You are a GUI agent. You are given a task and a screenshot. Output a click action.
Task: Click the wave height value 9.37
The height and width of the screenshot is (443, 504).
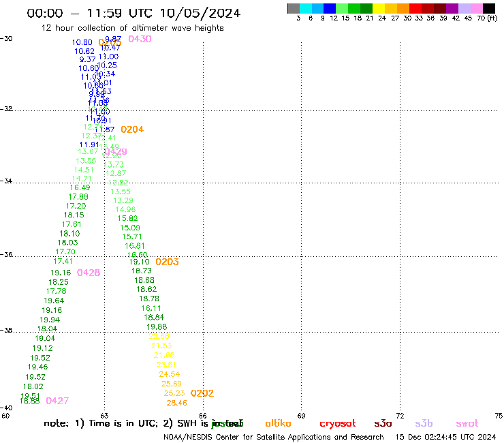[87, 60]
